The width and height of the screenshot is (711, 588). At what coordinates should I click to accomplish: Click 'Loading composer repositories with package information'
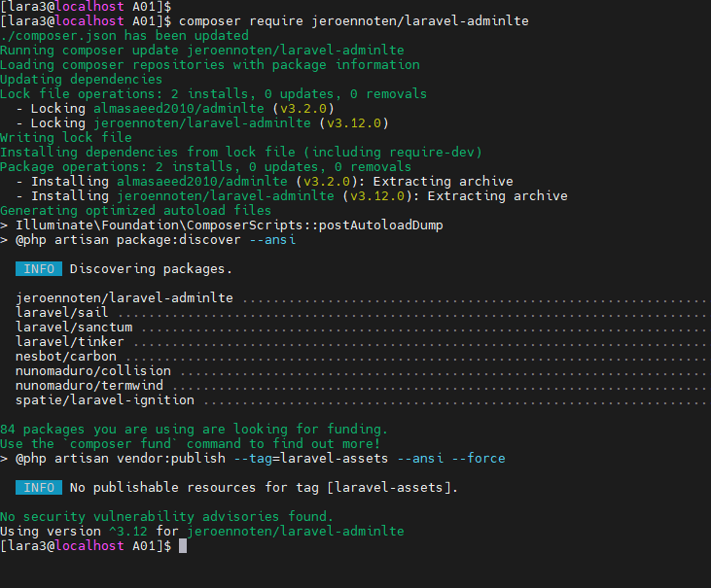(210, 65)
